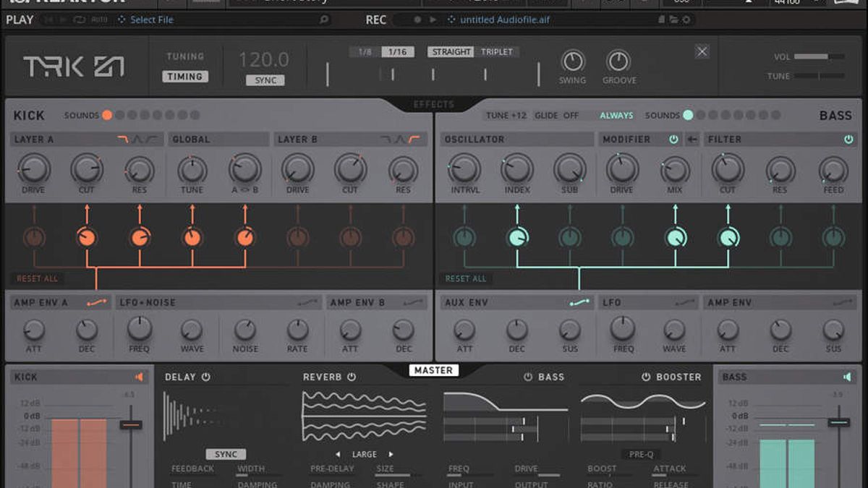Select the TIMING tab in the header
This screenshot has height=488, width=868.
coord(185,76)
